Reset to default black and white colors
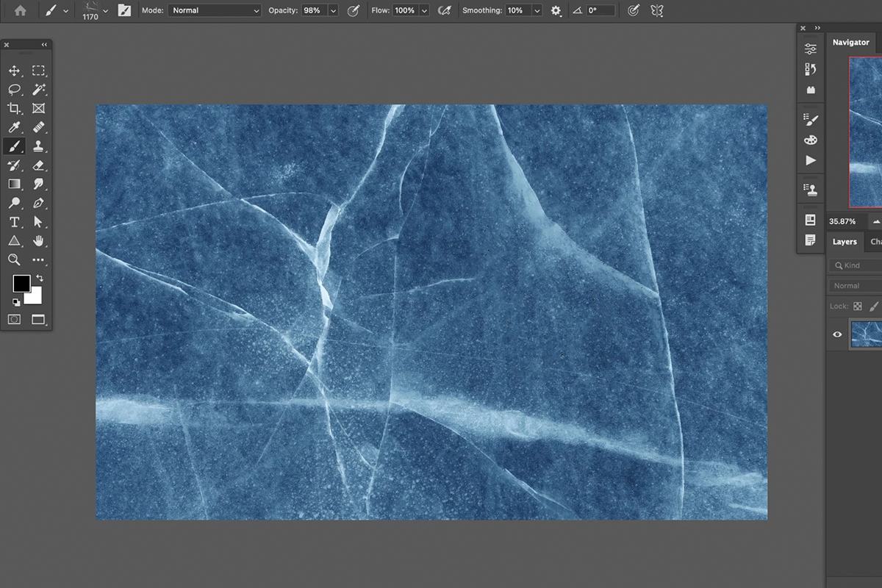This screenshot has width=882, height=588. [16, 302]
